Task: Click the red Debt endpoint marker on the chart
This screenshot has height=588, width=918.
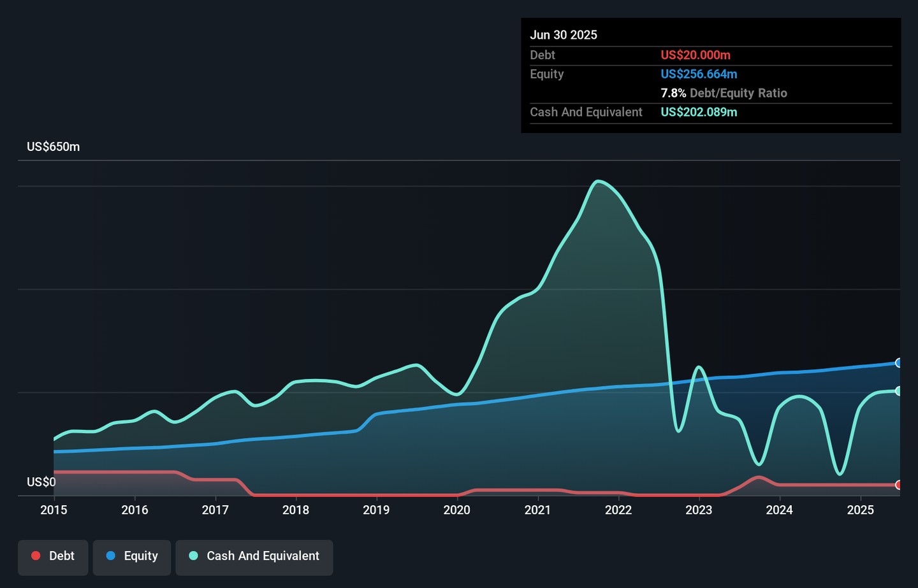Action: coord(898,485)
